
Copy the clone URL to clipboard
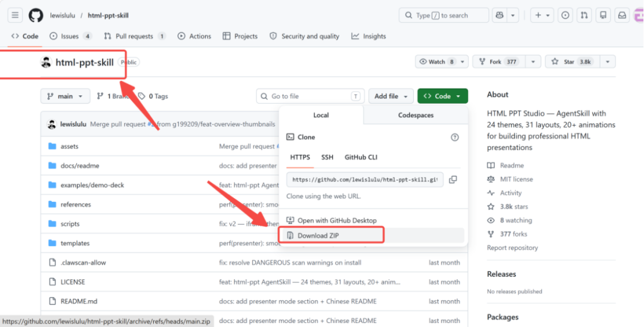point(453,180)
